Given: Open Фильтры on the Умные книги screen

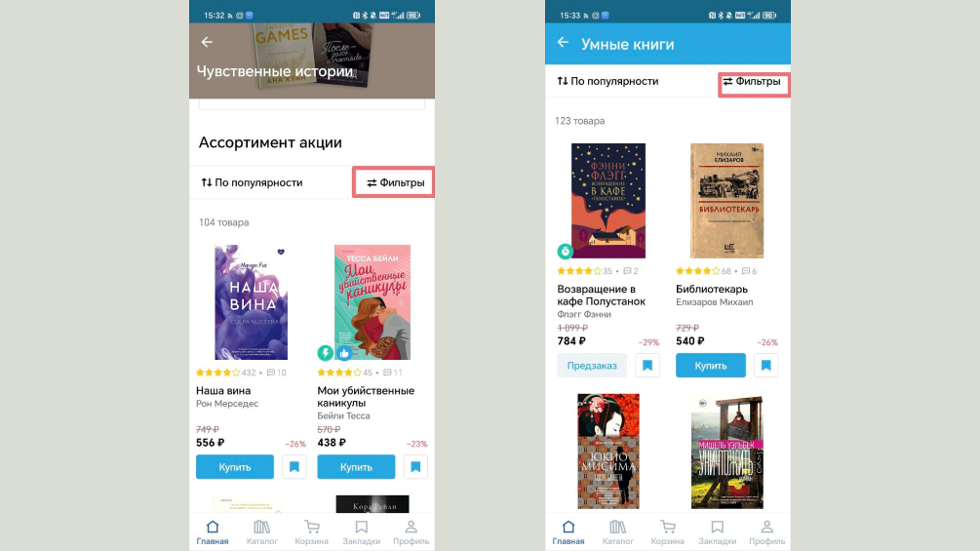Looking at the screenshot, I should (x=752, y=81).
